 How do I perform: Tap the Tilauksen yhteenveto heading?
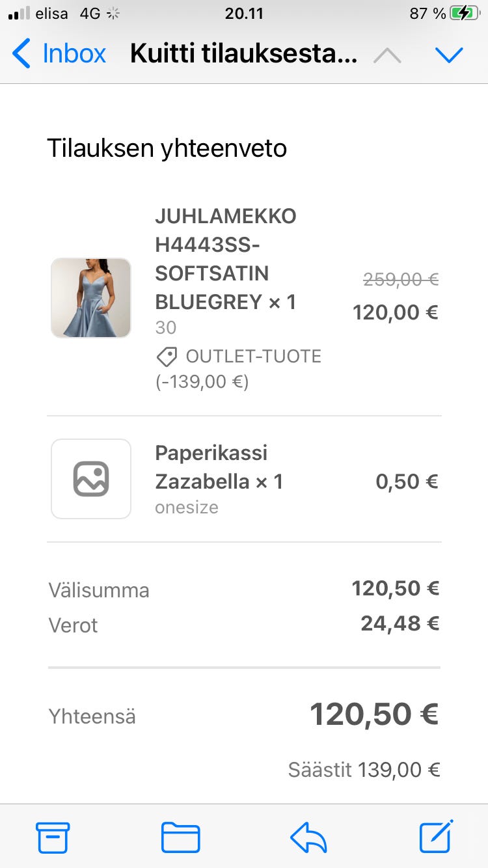click(x=167, y=148)
